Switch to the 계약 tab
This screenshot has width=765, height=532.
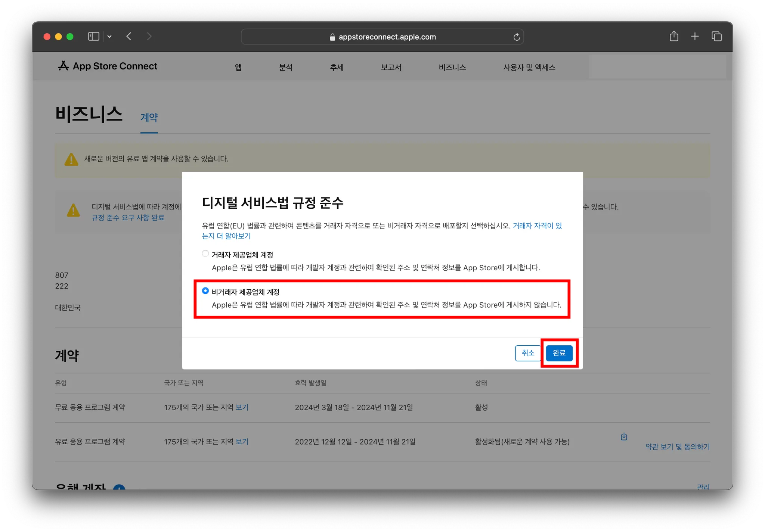(149, 117)
